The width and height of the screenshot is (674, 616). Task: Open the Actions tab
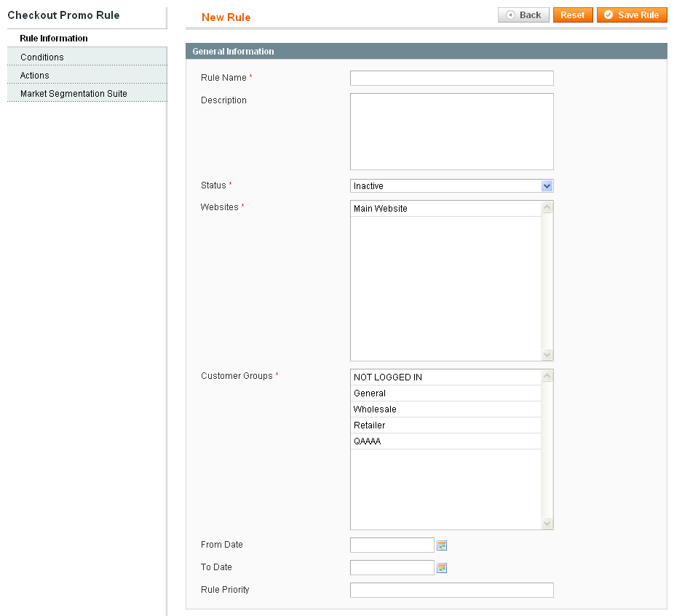(35, 76)
